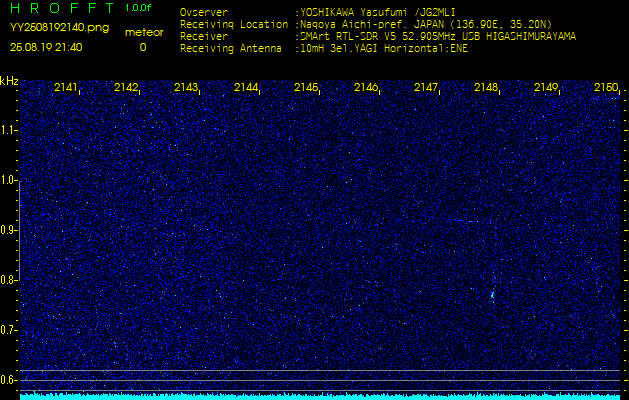Click the meteor count 0
The height and width of the screenshot is (400, 629).
click(x=143, y=47)
